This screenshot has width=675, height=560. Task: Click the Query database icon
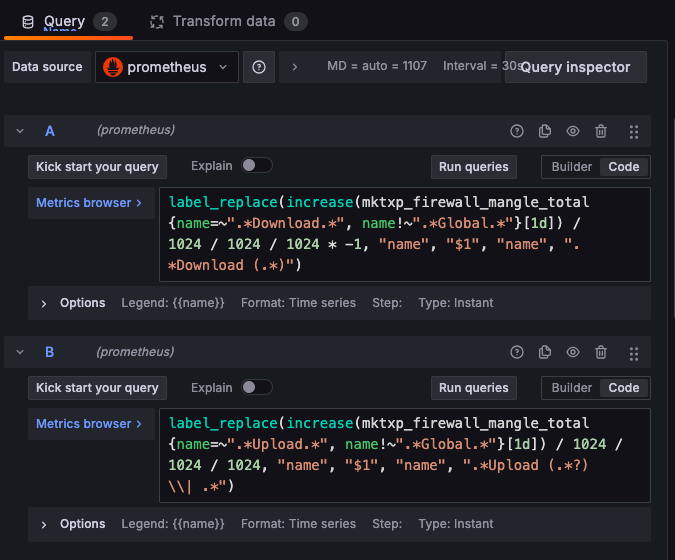pyautogui.click(x=28, y=22)
